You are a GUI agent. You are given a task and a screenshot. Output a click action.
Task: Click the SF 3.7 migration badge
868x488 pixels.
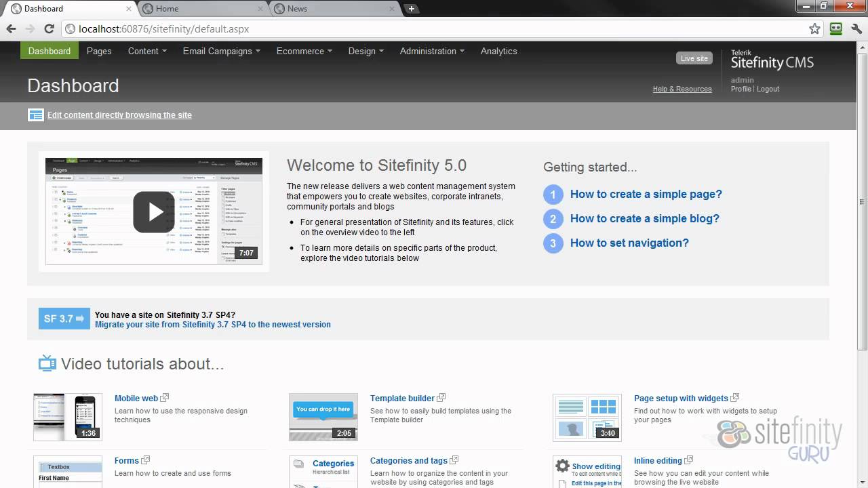64,319
